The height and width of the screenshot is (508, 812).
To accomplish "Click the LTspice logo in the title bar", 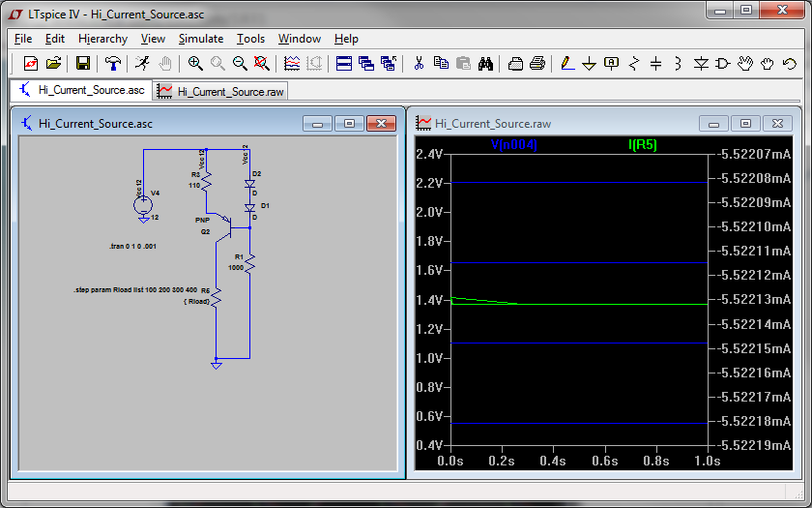I will pos(15,14).
